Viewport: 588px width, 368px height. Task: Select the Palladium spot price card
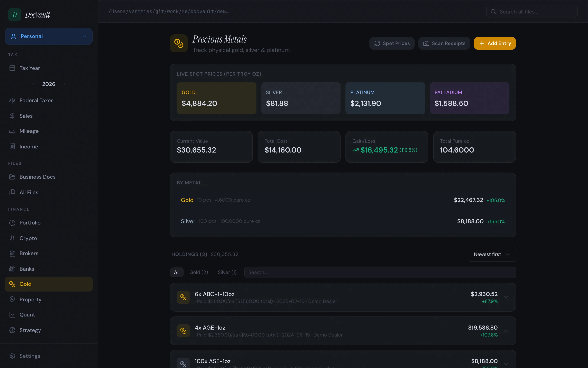(469, 98)
